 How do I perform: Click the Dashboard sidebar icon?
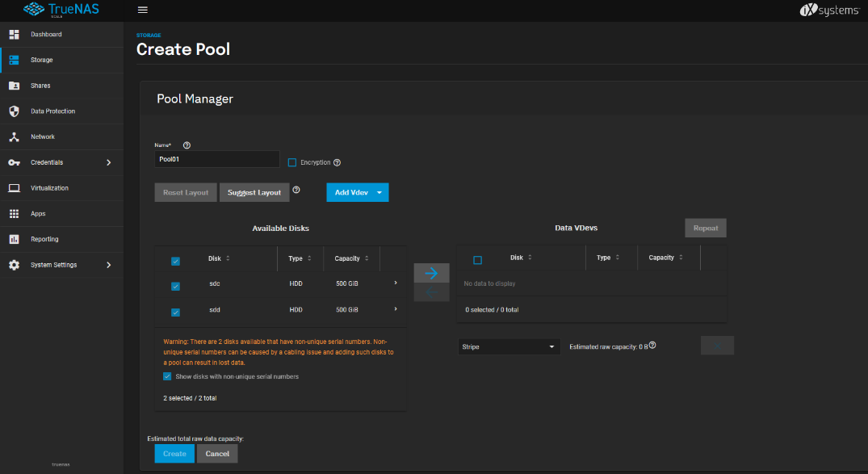tap(15, 35)
